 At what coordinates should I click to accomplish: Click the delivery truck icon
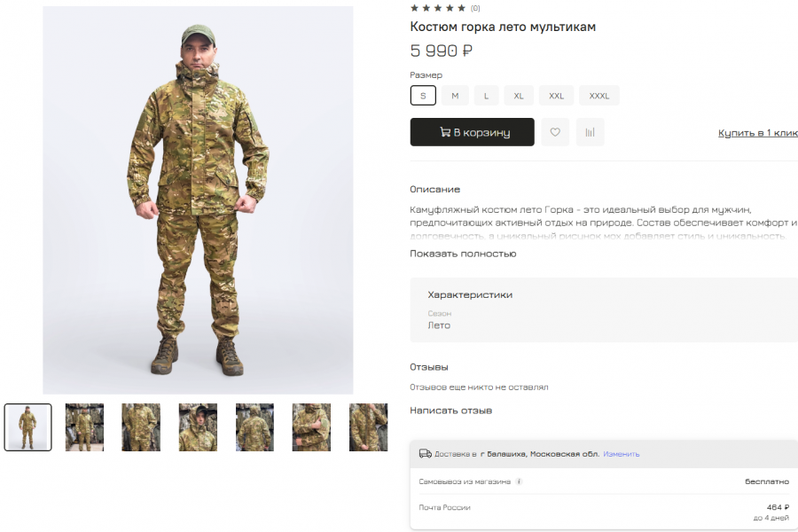pos(426,454)
